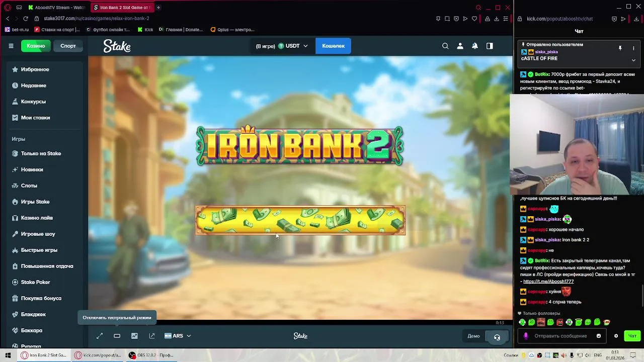Reload the Stake page

point(26,19)
